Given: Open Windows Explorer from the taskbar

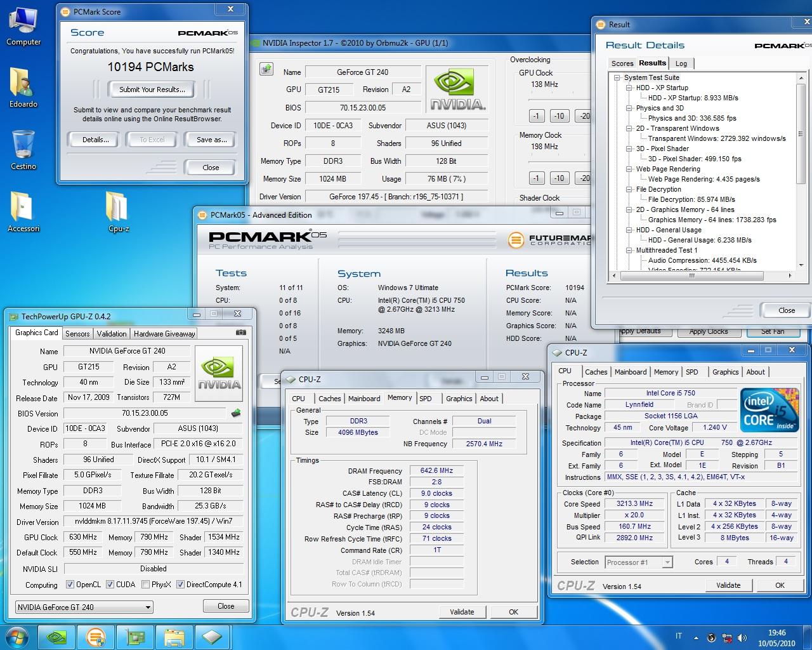Looking at the screenshot, I should (174, 637).
